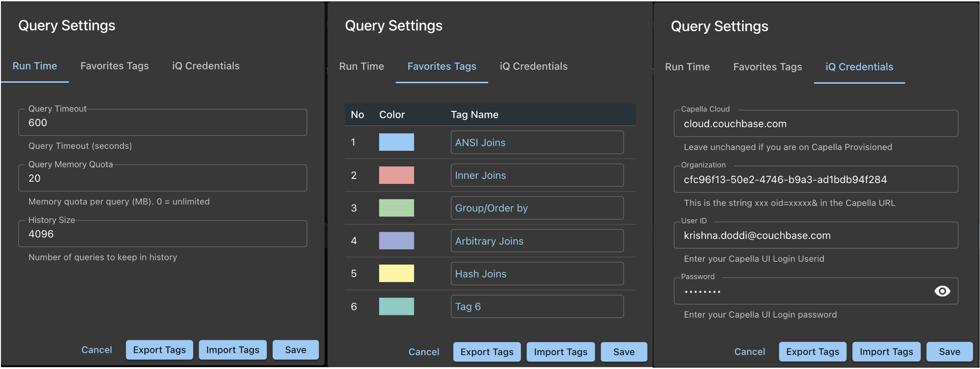Import Tags in the left Run Time dialog

(233, 350)
